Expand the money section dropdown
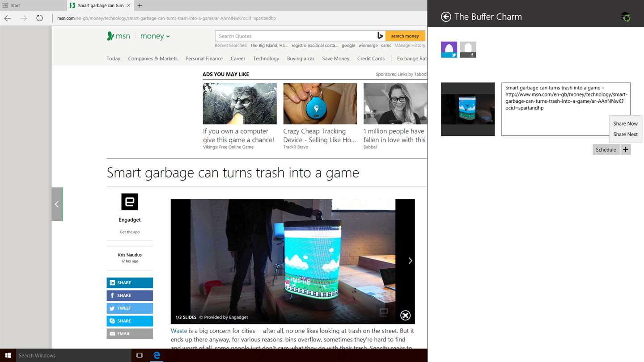 [x=155, y=36]
